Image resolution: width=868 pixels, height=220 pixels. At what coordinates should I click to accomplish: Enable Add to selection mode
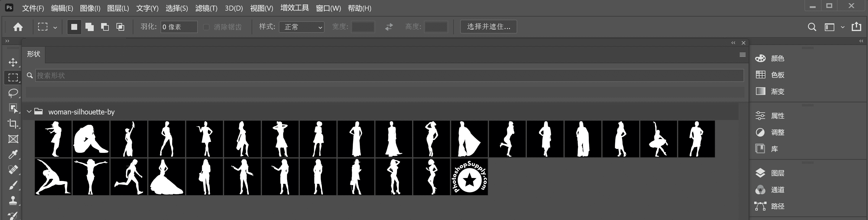(x=90, y=27)
